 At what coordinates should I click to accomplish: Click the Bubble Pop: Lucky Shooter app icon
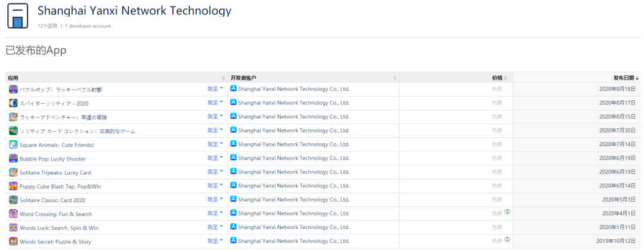pyautogui.click(x=13, y=159)
